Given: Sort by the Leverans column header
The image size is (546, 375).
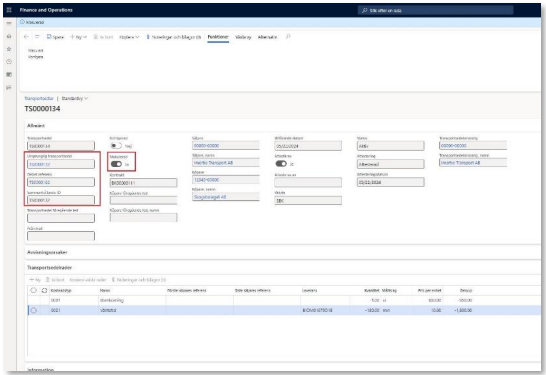Looking at the screenshot, I should tap(310, 290).
